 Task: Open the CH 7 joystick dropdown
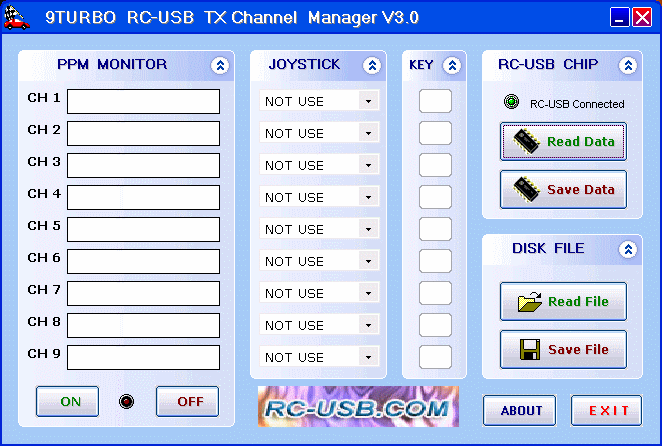(369, 293)
